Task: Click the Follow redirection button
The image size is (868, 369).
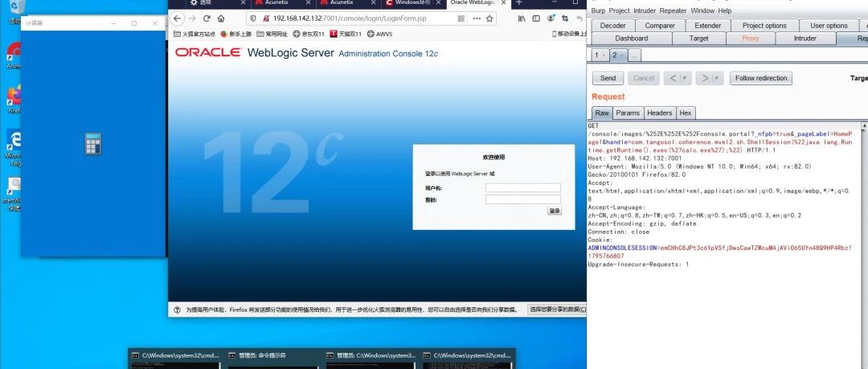Action: coord(760,78)
